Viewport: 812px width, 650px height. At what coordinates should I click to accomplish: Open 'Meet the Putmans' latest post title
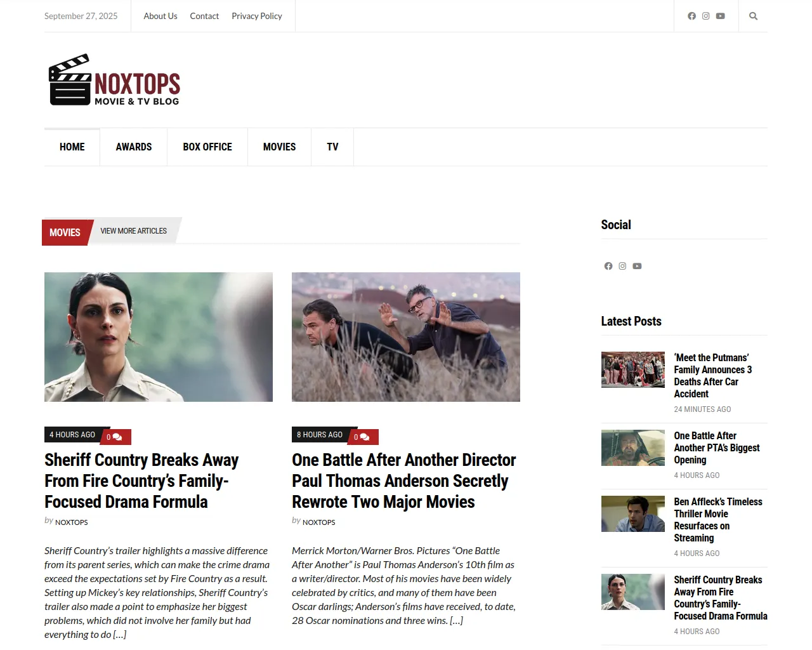point(713,376)
